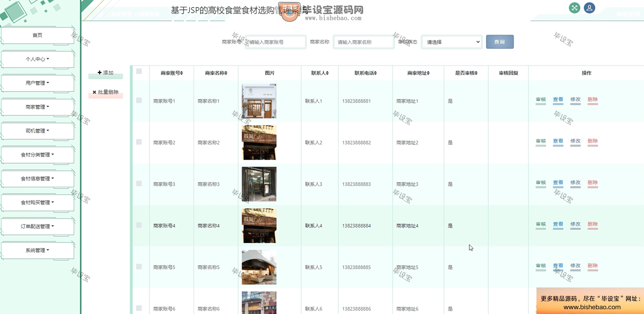644x314 pixels.
Task: Open the bakery image of 商家名称5
Action: click(259, 267)
